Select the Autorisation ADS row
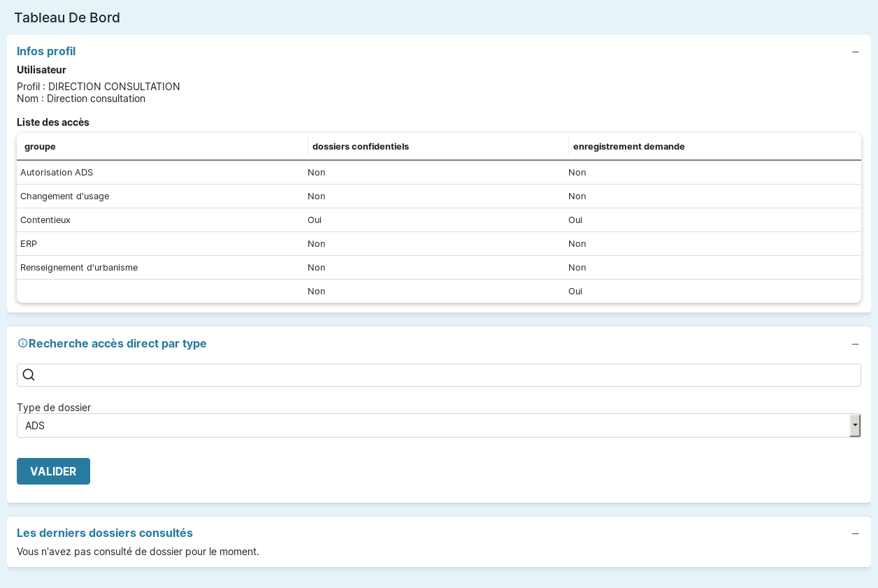 click(57, 172)
